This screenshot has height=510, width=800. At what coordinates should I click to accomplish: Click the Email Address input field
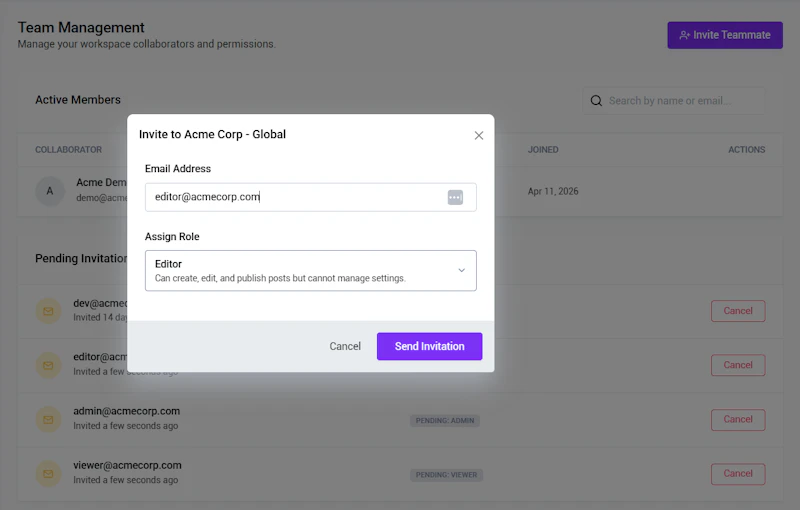pyautogui.click(x=311, y=197)
